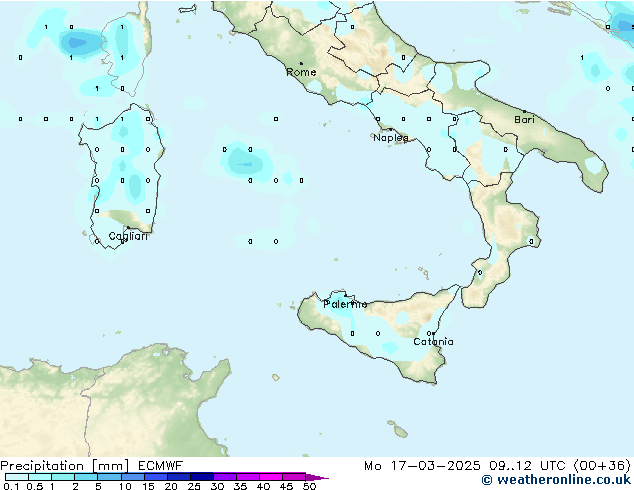634x490 pixels.
Task: Click the Rome city label
Action: (x=301, y=72)
